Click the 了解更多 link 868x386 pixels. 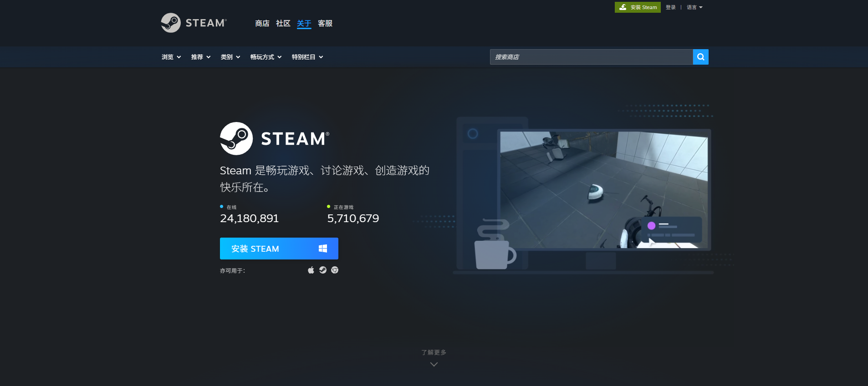click(x=434, y=352)
